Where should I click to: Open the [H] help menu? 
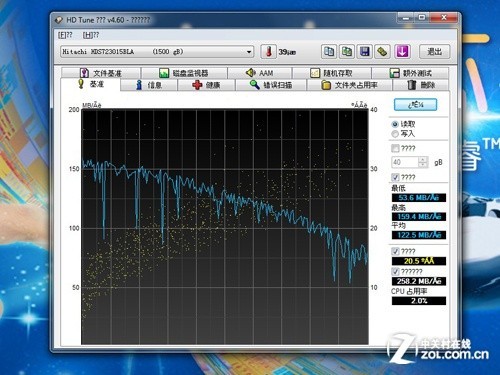[91, 35]
